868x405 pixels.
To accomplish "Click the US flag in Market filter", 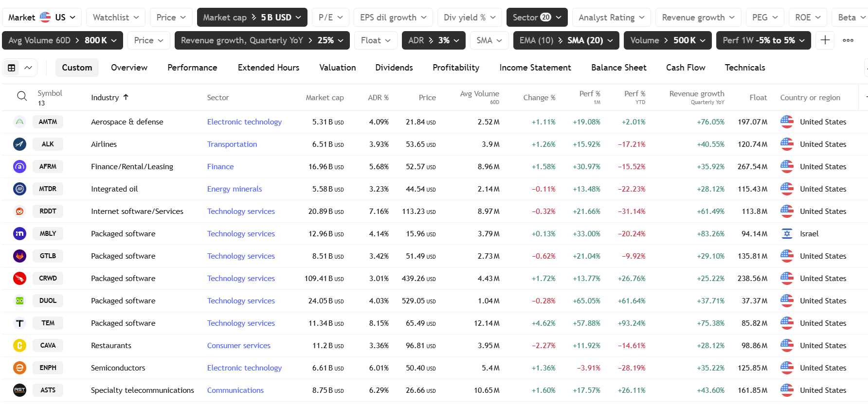I will click(45, 18).
